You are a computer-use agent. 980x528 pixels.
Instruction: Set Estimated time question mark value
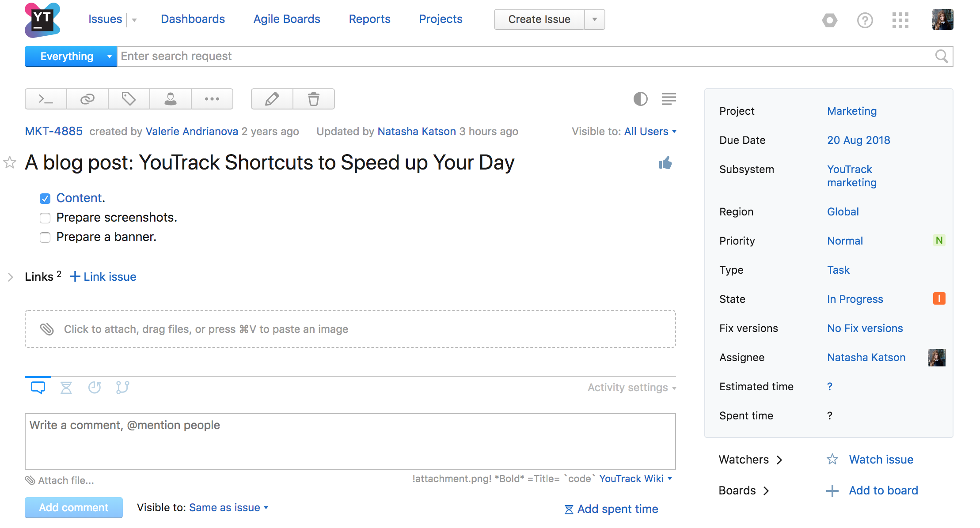[830, 386]
